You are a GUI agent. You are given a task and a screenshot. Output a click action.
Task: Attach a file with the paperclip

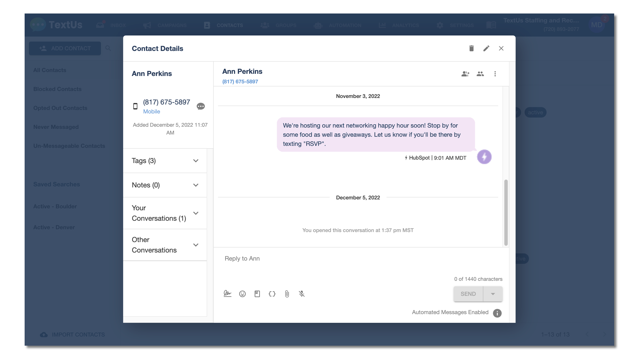[287, 294]
